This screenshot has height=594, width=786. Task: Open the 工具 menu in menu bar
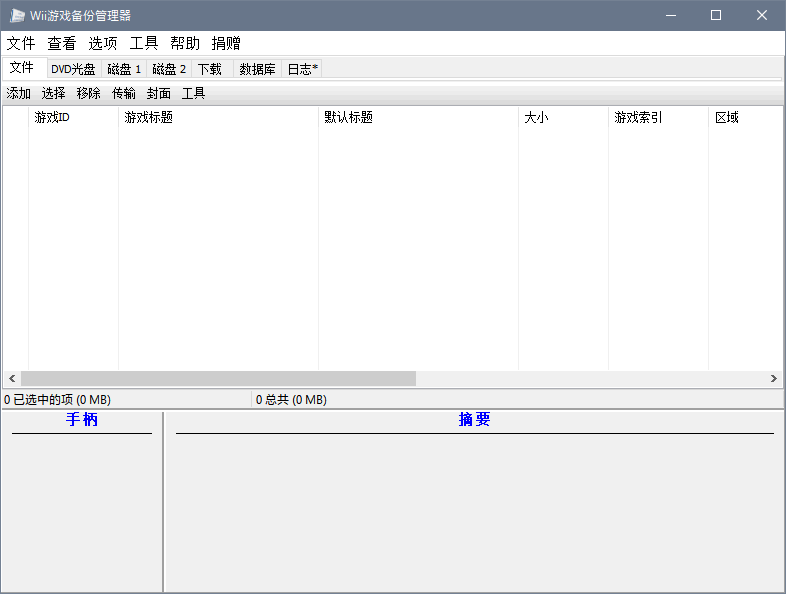(x=144, y=43)
